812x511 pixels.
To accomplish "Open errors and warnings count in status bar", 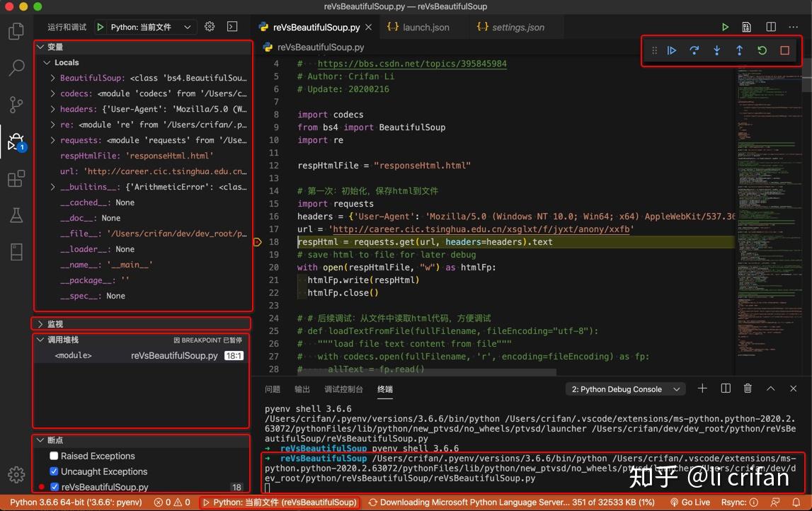I will (x=172, y=503).
